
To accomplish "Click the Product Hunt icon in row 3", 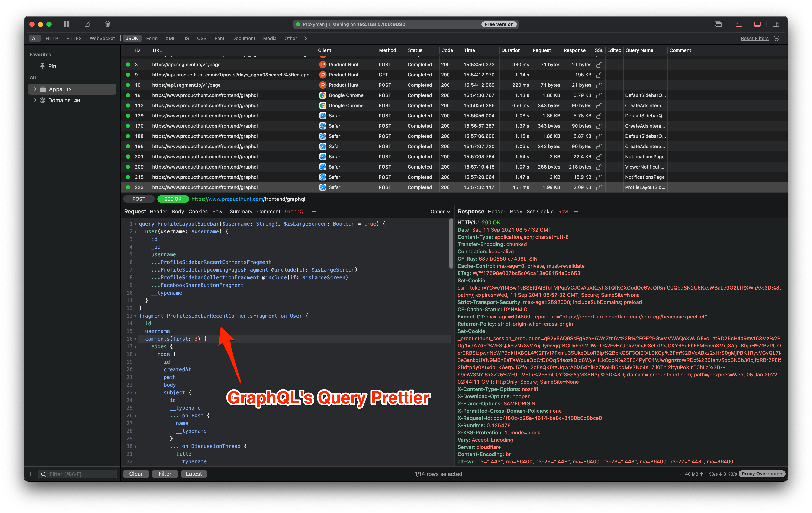I will click(323, 65).
